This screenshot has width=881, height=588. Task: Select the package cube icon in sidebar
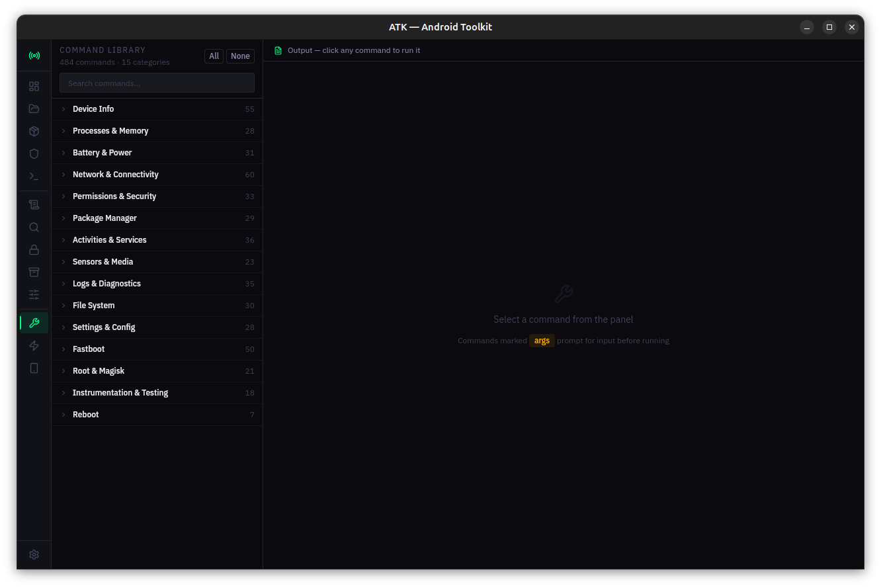[x=34, y=132]
